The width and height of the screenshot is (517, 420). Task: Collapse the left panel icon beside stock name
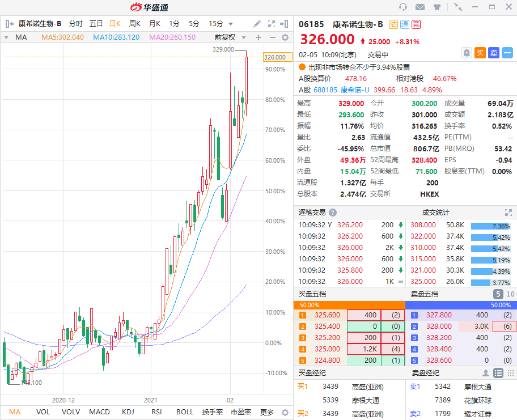(x=10, y=24)
